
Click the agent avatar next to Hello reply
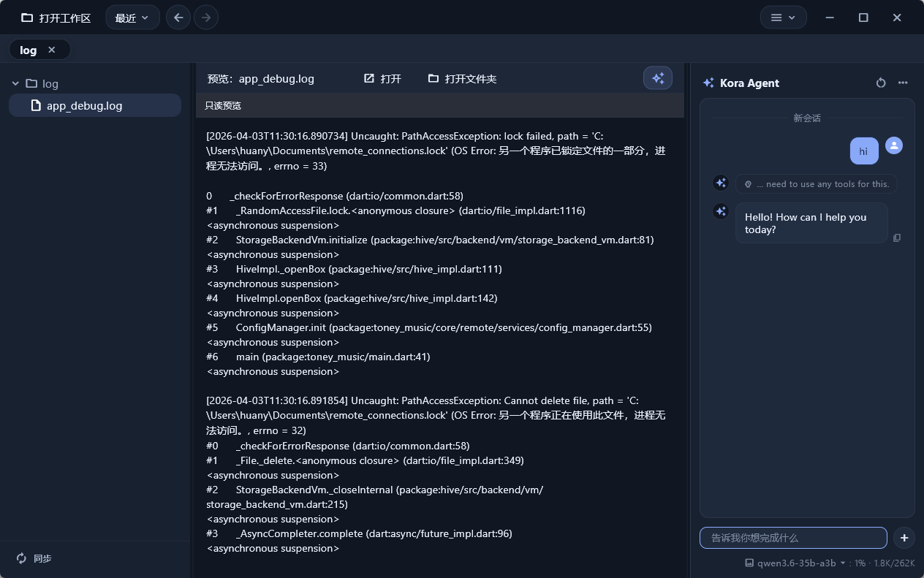[721, 211]
